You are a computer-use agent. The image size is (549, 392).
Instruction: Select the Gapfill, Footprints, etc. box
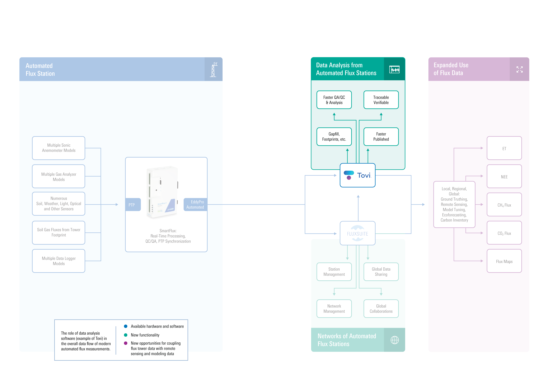pos(334,137)
